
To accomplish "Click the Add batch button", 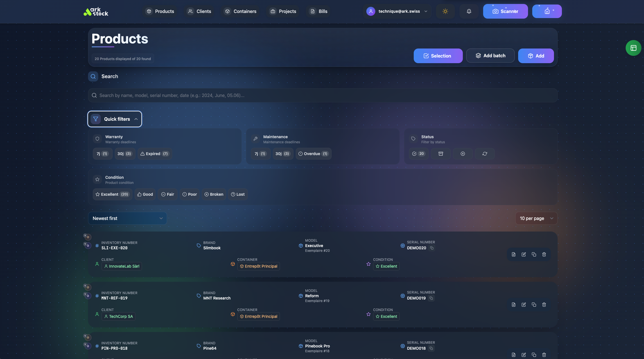I will 490,56.
